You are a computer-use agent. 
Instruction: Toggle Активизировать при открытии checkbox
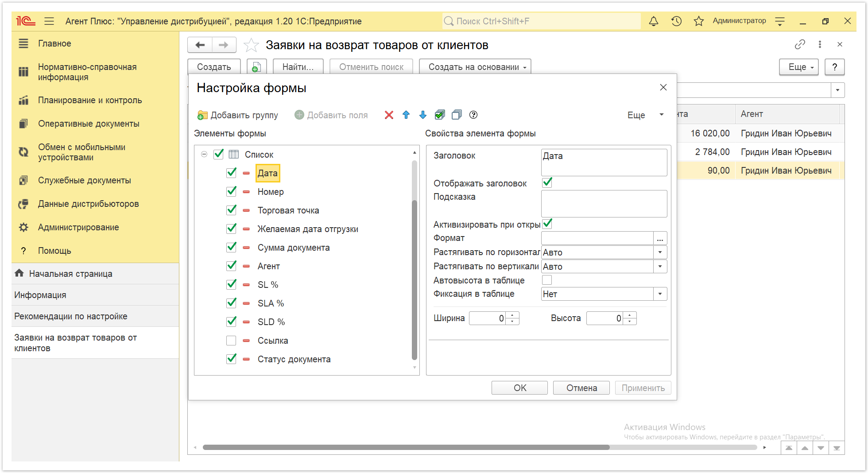(547, 224)
